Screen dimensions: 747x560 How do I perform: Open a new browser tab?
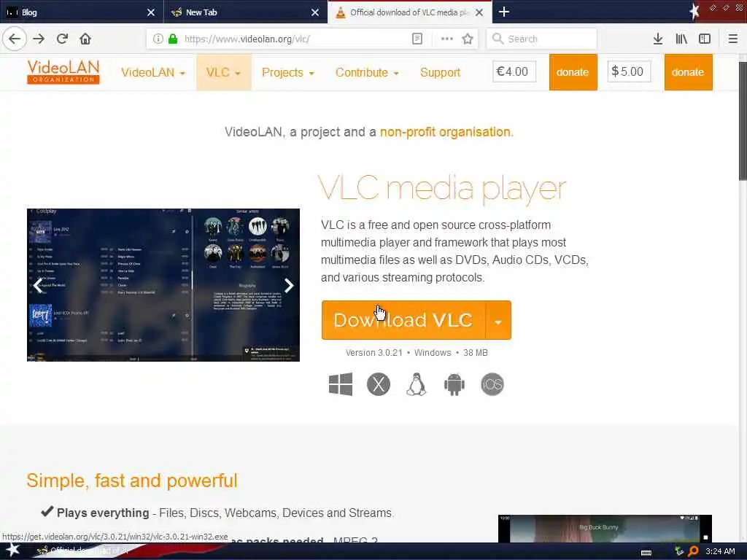coord(504,12)
